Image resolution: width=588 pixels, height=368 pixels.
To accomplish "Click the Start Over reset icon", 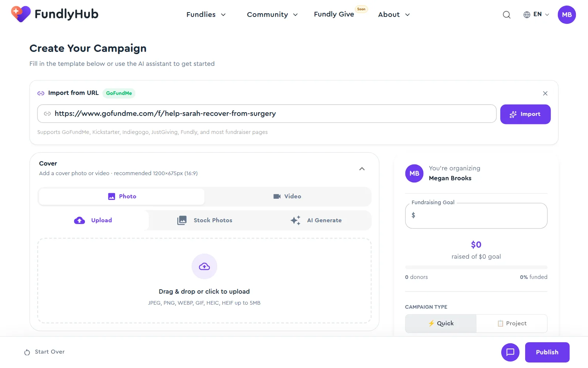I will [27, 352].
